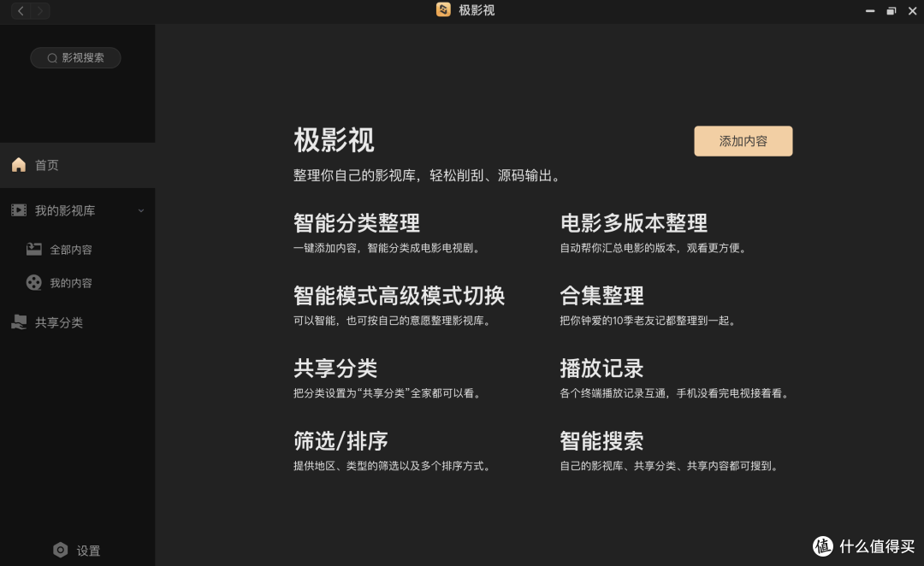Click text 把你钟爱的10季老友记都整理到一起。
Image resolution: width=924 pixels, height=566 pixels.
[x=649, y=321]
